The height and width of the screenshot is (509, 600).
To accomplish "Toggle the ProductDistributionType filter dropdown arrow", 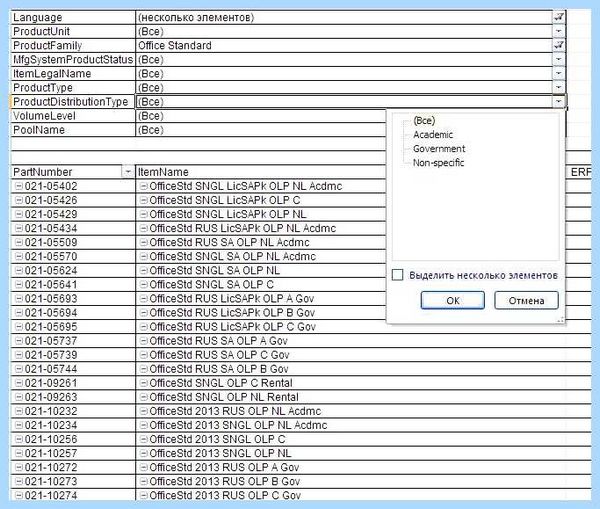I will click(x=559, y=102).
